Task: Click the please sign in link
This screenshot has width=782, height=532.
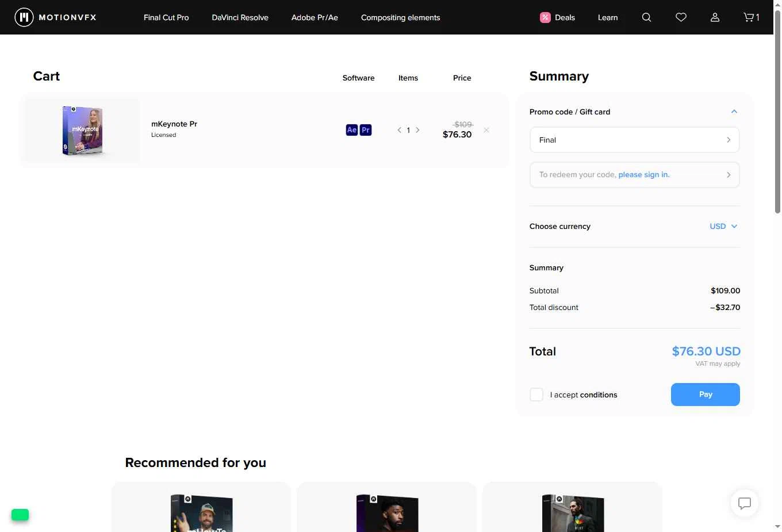Action: 644,175
